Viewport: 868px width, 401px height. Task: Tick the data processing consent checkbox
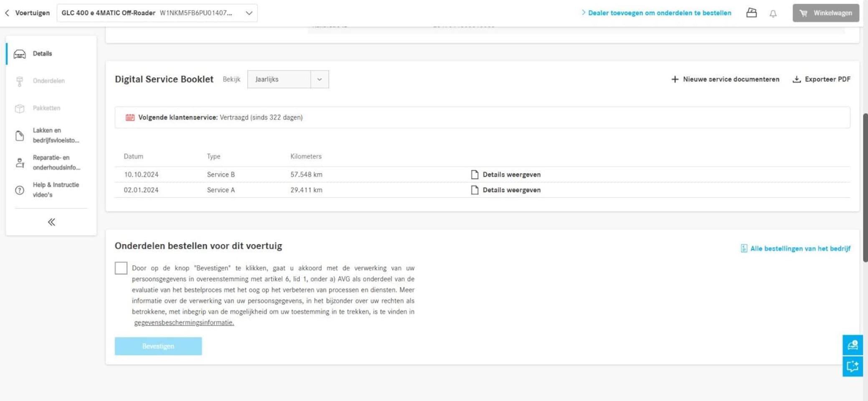click(x=121, y=268)
